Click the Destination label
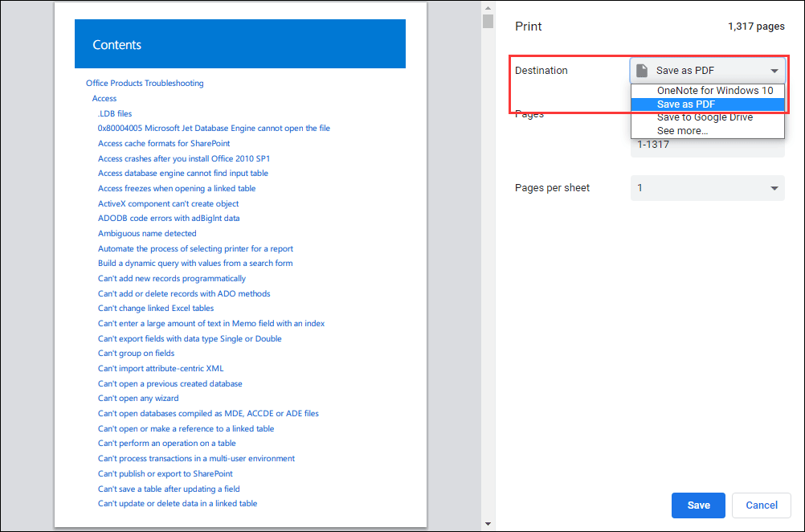805x532 pixels. pos(541,71)
